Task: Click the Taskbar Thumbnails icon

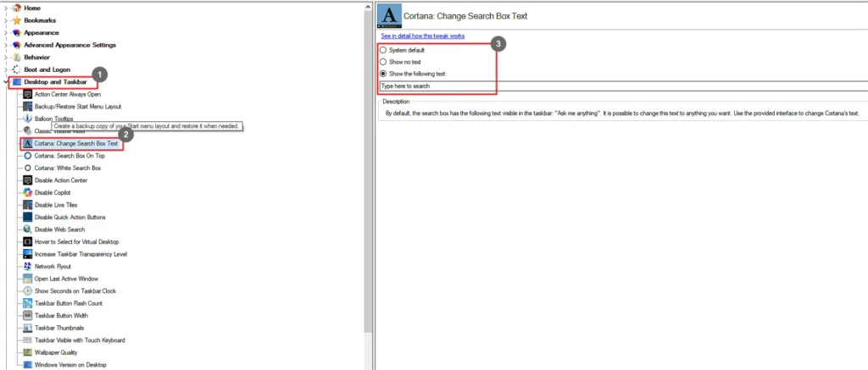Action: [x=28, y=328]
